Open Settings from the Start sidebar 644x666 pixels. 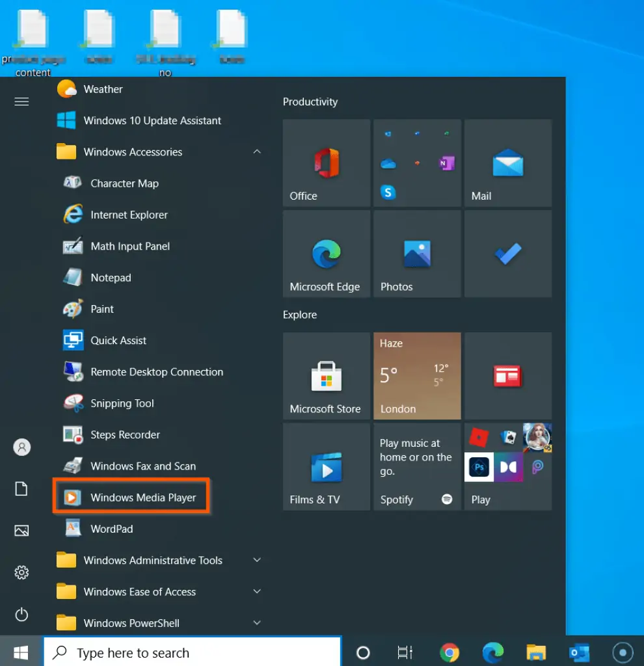[x=21, y=572]
